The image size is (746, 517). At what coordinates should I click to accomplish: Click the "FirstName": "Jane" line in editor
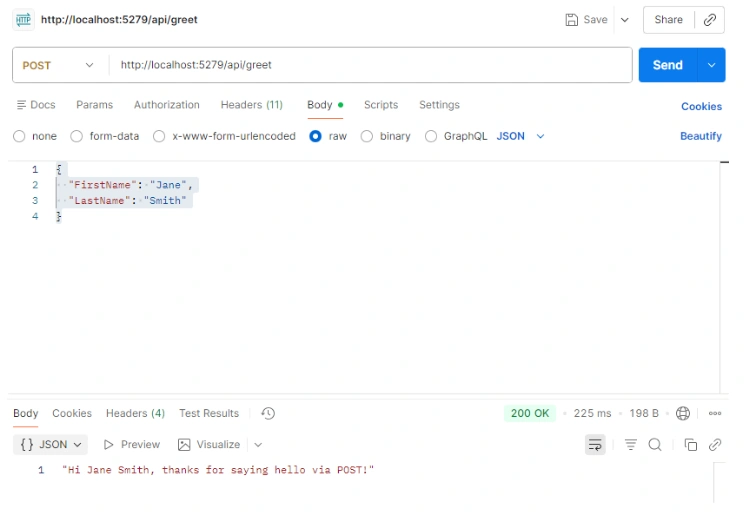(x=130, y=185)
